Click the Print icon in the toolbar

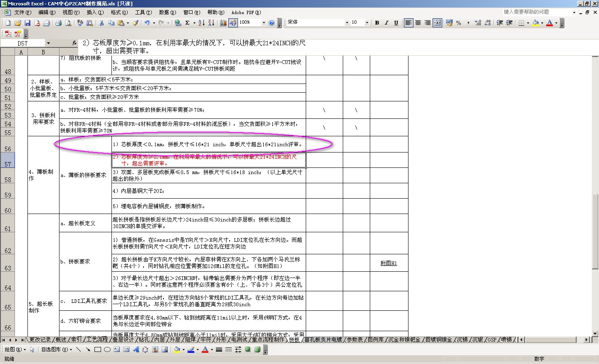click(58, 23)
